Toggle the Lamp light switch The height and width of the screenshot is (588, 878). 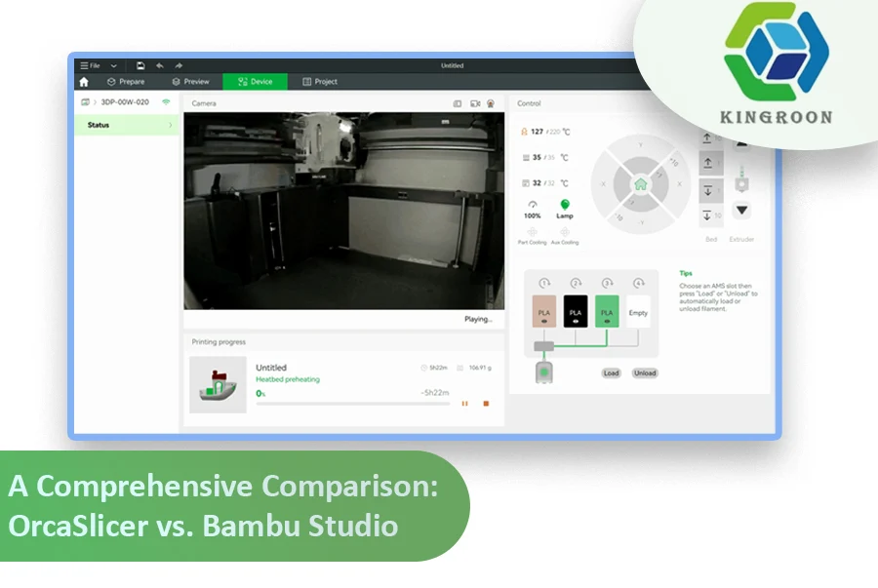(x=565, y=210)
